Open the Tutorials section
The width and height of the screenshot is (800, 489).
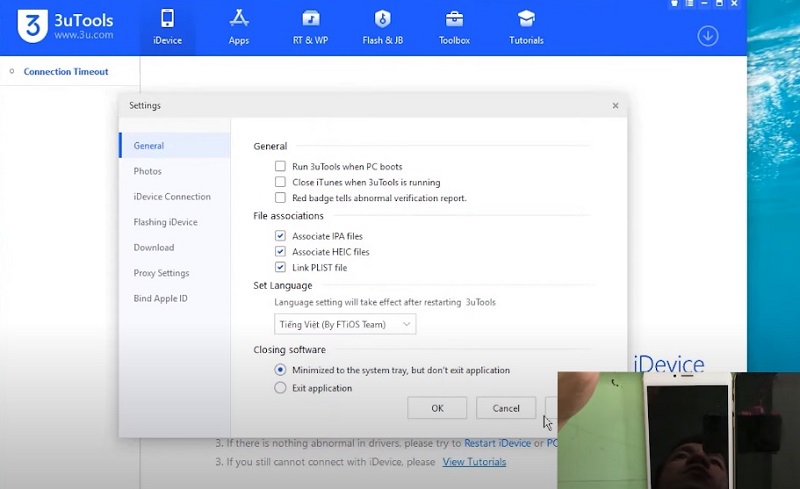pyautogui.click(x=526, y=27)
